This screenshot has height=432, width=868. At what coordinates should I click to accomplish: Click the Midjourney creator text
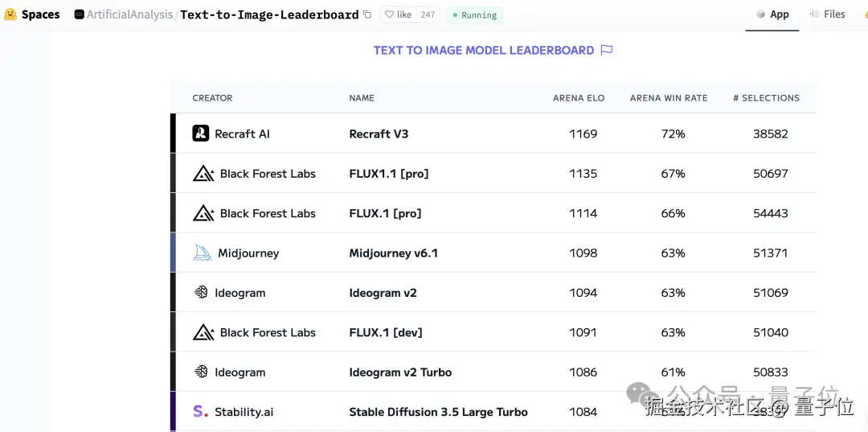tap(248, 253)
